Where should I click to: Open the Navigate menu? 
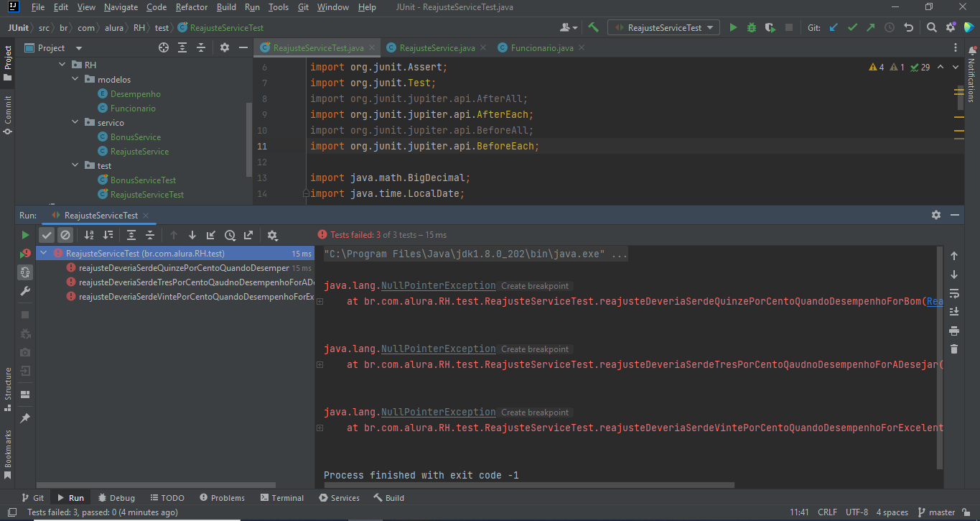point(121,7)
